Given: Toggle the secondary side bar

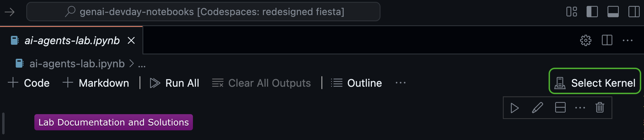Looking at the screenshot, I should [x=634, y=12].
